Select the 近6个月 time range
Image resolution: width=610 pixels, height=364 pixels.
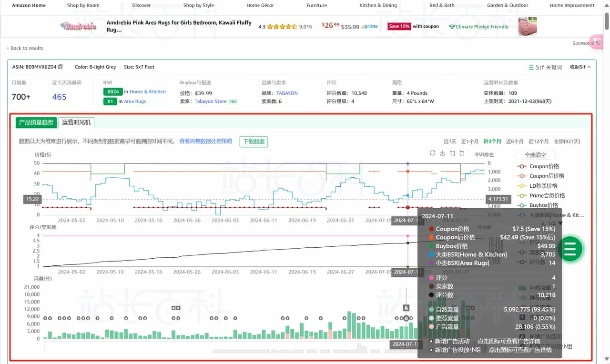(515, 142)
